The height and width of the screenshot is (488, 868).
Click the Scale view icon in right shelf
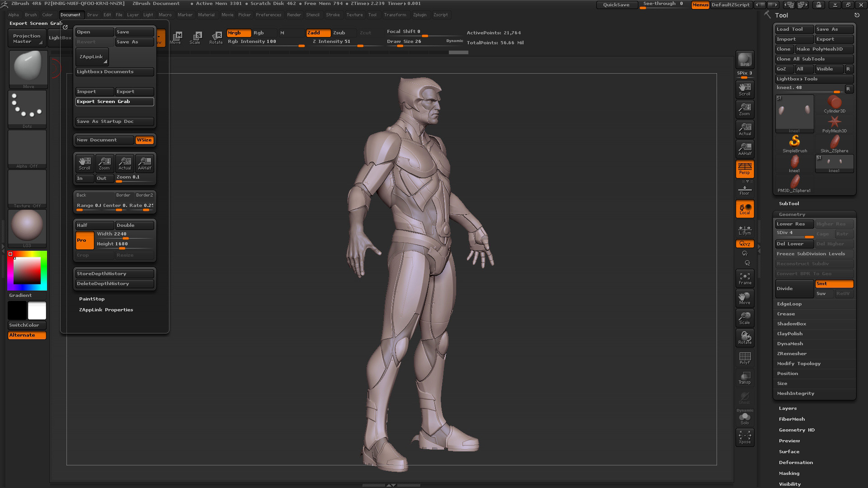pos(745,318)
